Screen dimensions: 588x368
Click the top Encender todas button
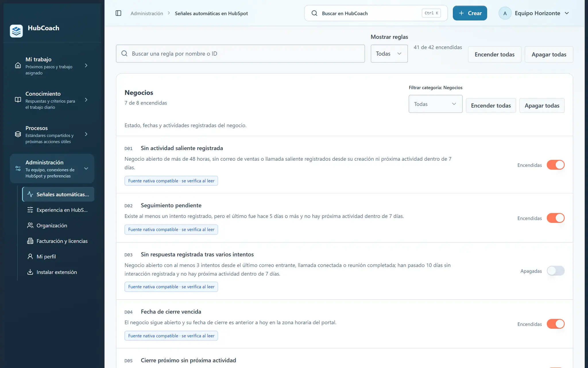494,54
